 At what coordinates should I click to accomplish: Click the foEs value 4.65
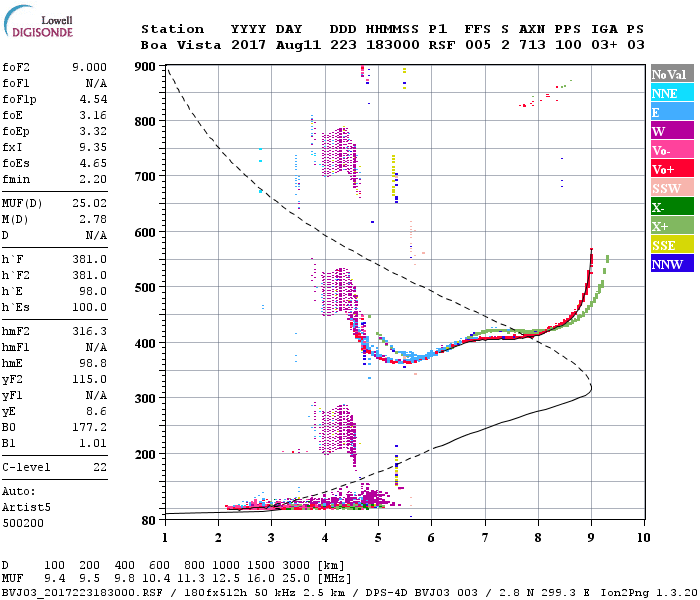coord(93,164)
